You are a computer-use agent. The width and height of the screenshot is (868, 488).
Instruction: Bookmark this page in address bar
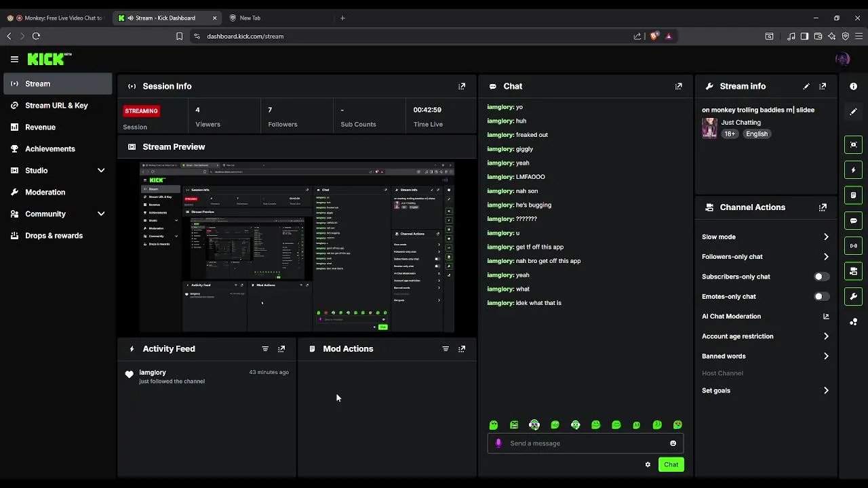(179, 36)
